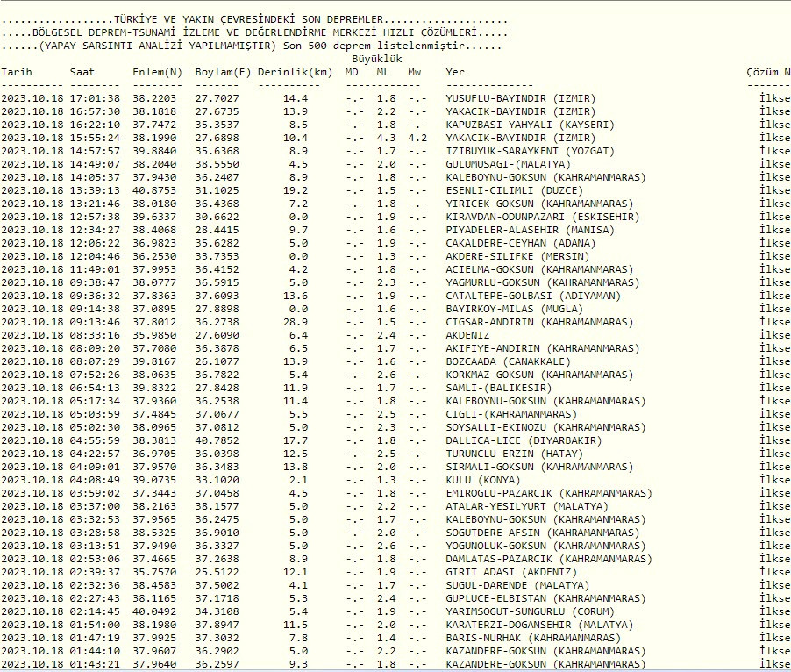The image size is (791, 672).
Task: Click the Enlem(N) column header
Action: [158, 72]
